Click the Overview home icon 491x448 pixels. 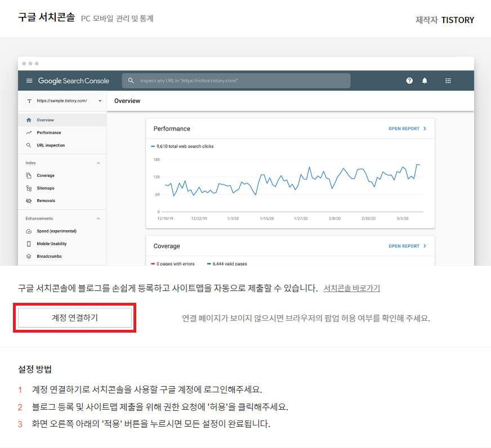(x=29, y=120)
